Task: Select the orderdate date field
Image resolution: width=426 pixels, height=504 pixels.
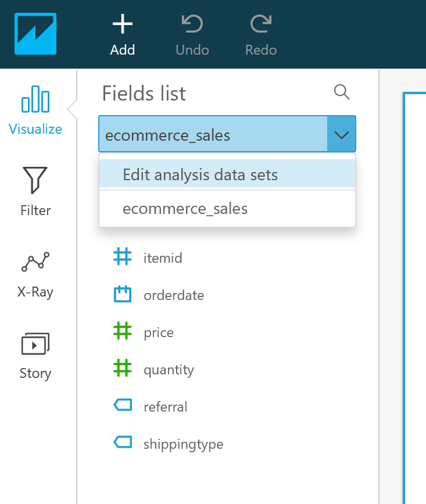Action: point(174,295)
